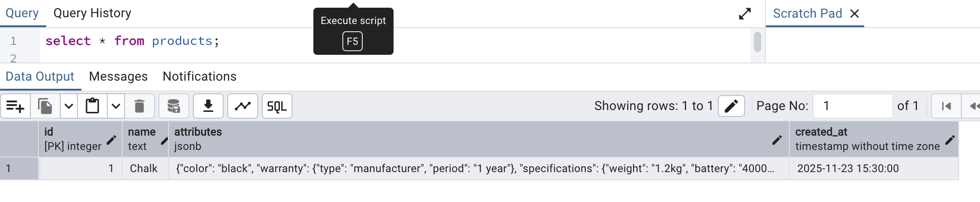Click the pencil beside Showing rows
Image resolution: width=980 pixels, height=202 pixels.
coord(731,106)
